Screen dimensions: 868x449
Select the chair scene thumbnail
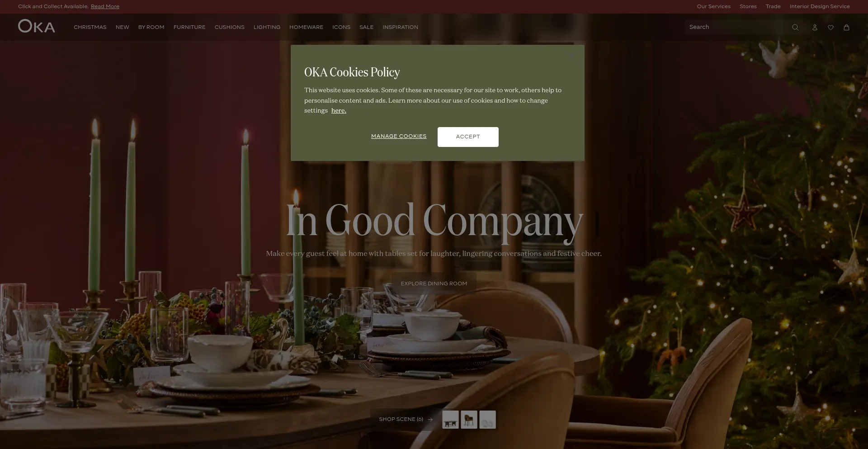point(469,420)
